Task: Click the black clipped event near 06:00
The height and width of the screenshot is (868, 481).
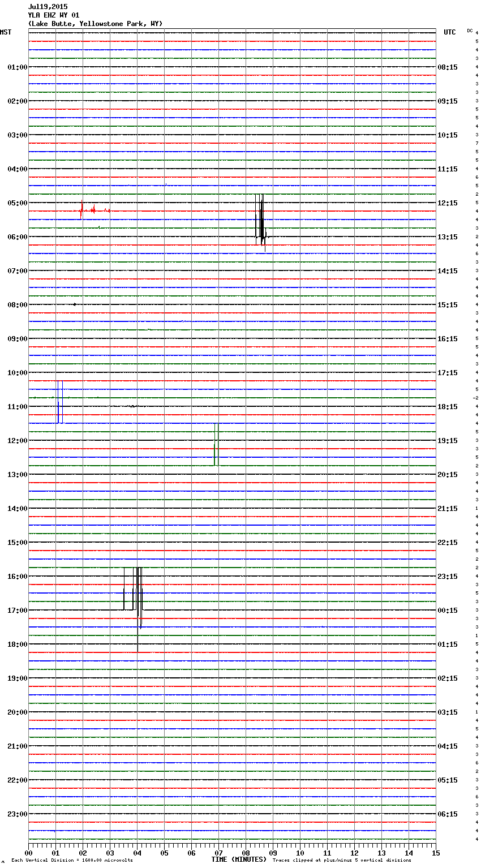Action: [261, 222]
